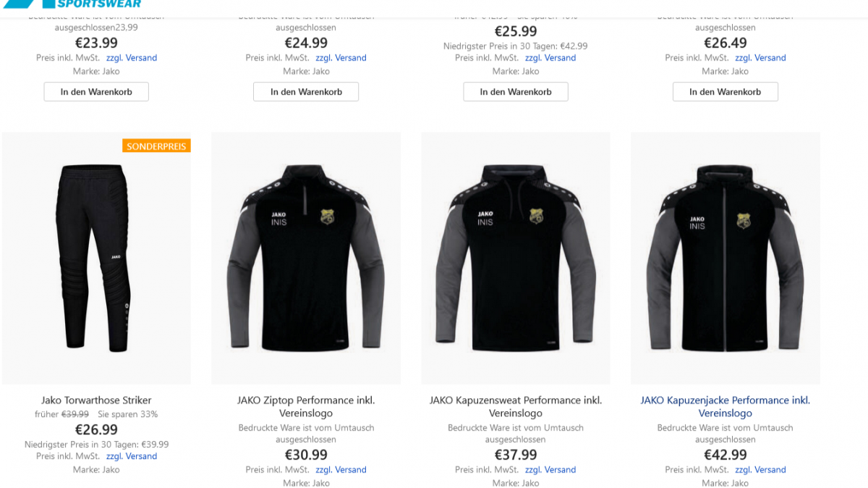The width and height of the screenshot is (868, 488).
Task: Add the €23.99 item to Warenkorb
Action: pos(96,92)
